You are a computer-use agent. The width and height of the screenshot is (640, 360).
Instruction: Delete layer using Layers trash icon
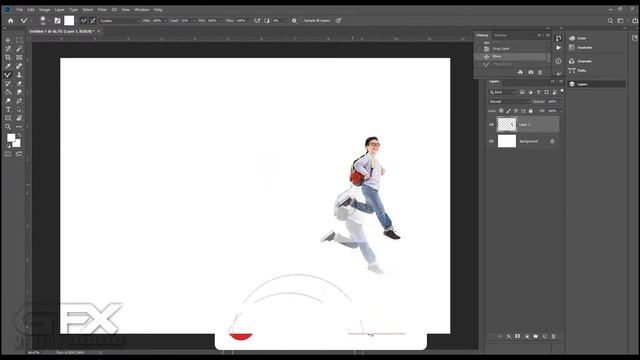[553, 336]
